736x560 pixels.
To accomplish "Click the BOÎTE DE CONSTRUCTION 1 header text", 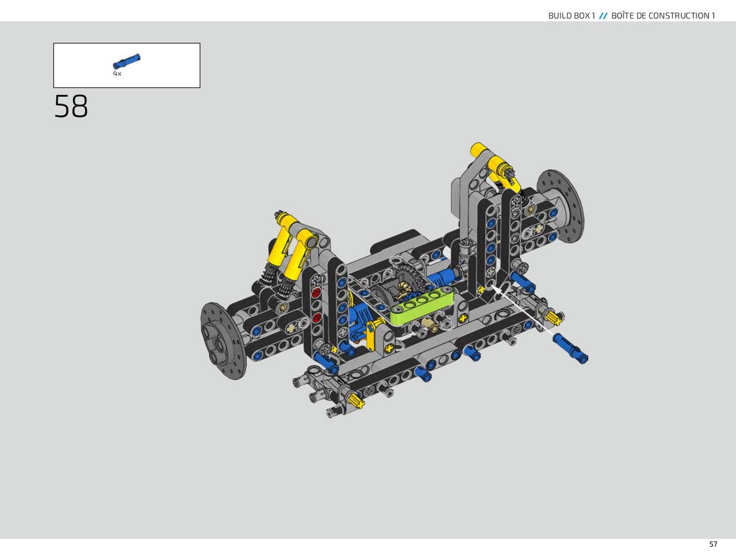I will click(663, 16).
